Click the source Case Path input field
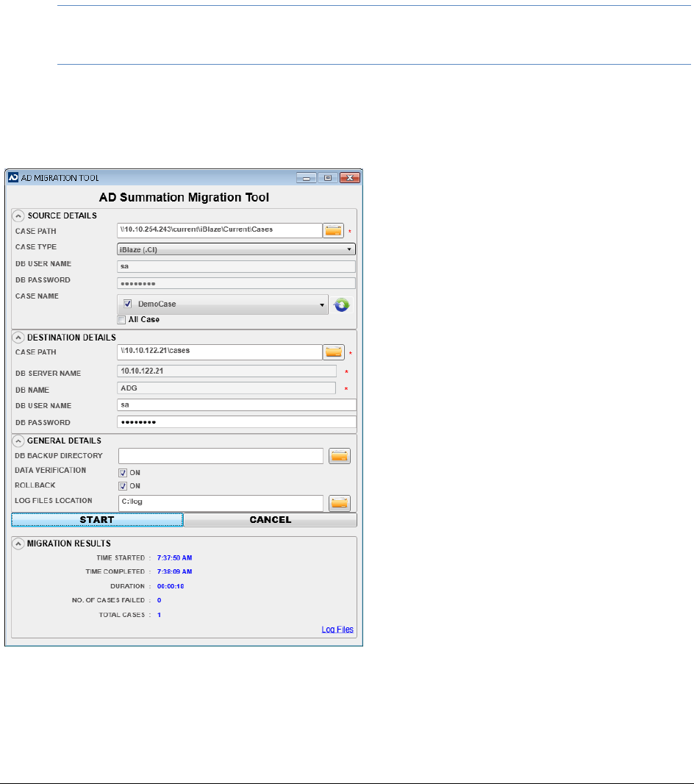The height and width of the screenshot is (784, 694). click(x=220, y=230)
